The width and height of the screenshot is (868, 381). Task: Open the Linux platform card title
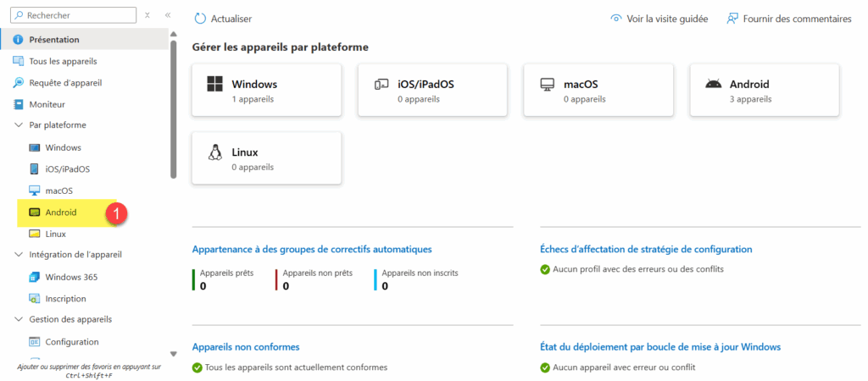[x=245, y=152]
